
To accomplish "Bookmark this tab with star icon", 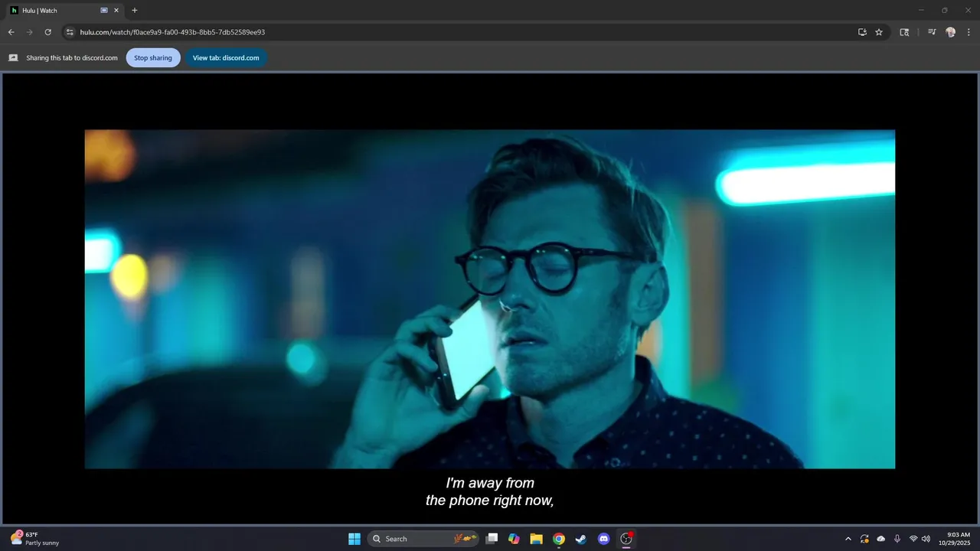I will pos(879,32).
